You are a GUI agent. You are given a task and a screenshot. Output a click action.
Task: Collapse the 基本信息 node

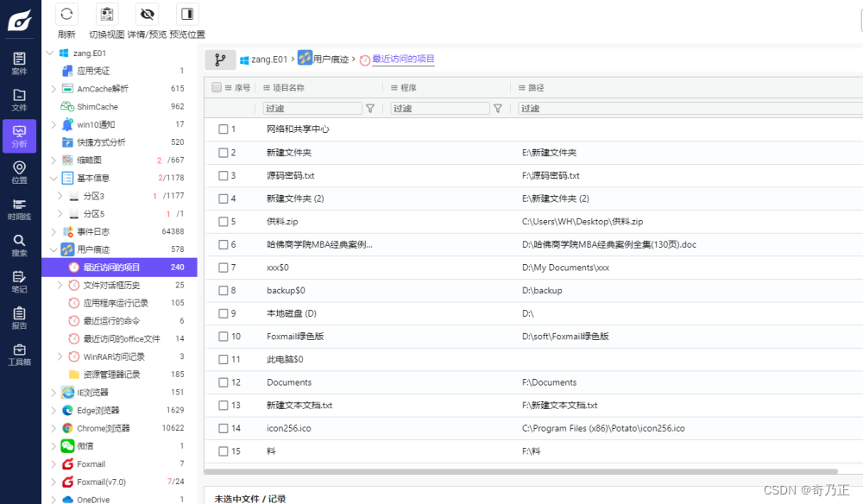click(x=54, y=179)
